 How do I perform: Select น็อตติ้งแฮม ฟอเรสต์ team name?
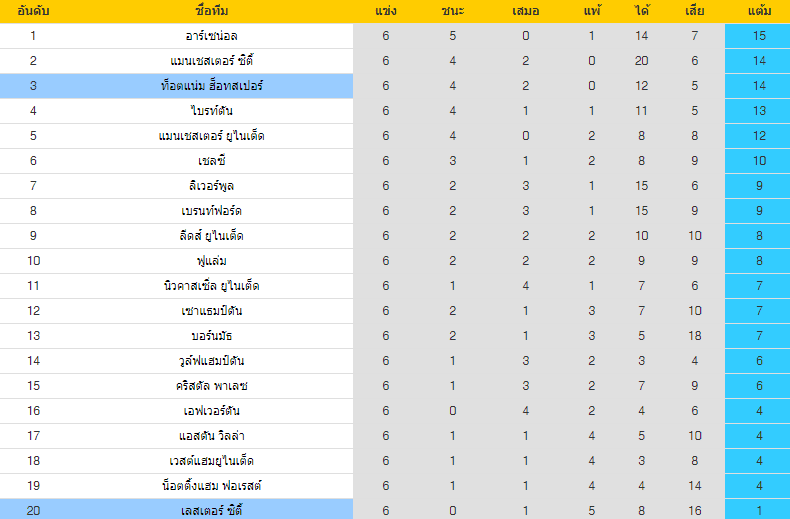tap(212, 486)
